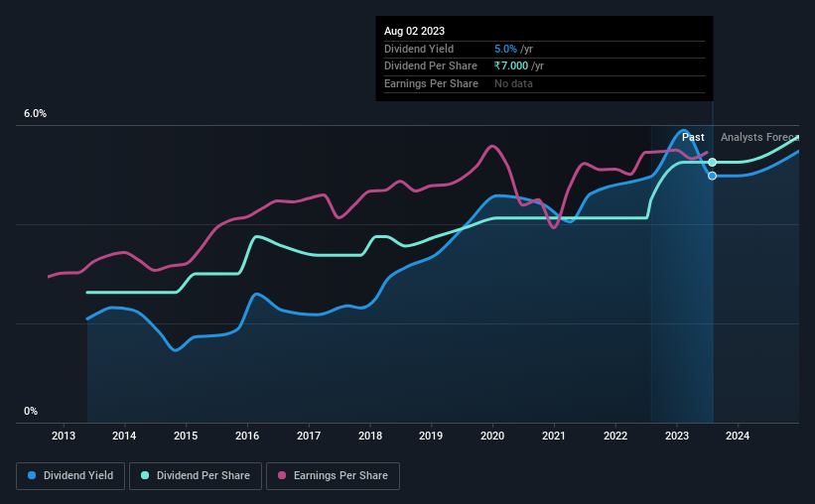
Task: Click the Aug 02 2023 tooltip date
Action: point(414,31)
